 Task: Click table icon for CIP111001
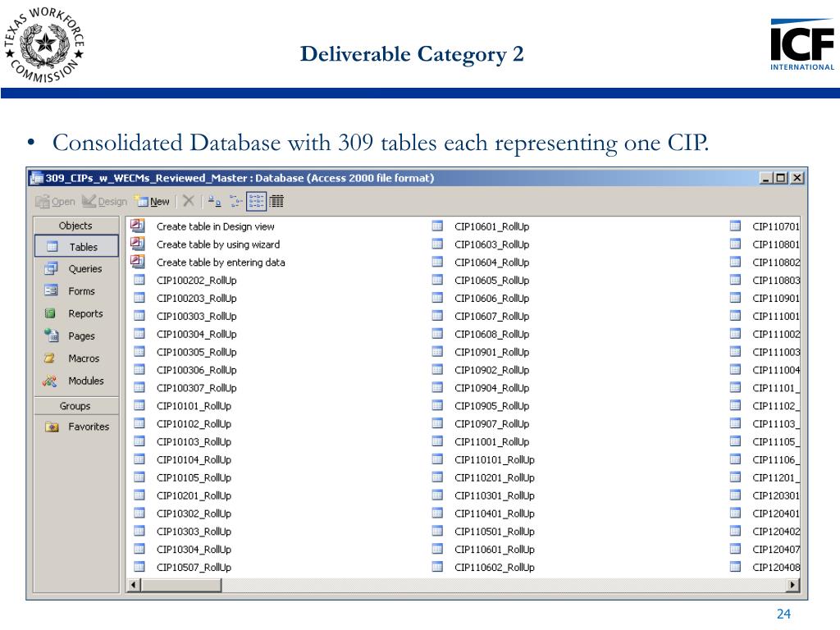735,316
